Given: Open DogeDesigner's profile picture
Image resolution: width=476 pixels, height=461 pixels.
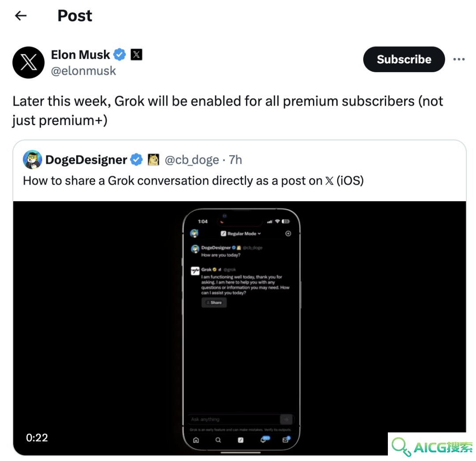Looking at the screenshot, I should pyautogui.click(x=33, y=159).
